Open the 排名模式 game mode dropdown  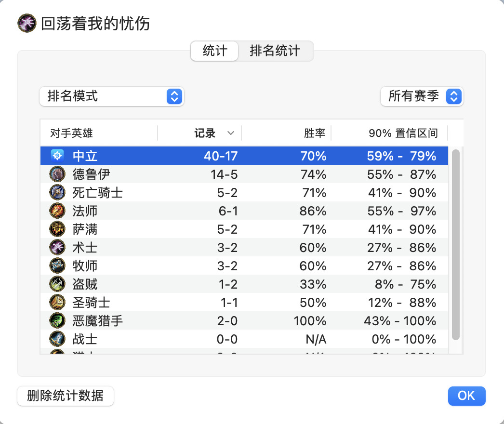[111, 96]
